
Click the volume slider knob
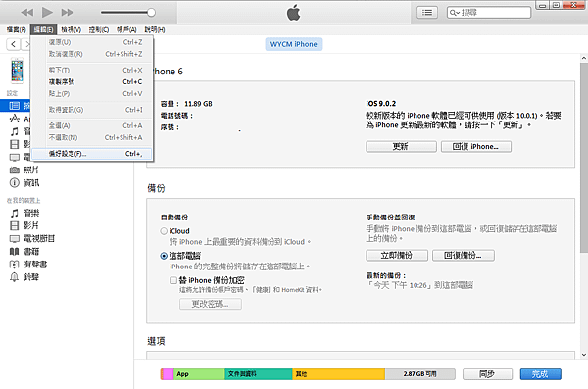(151, 13)
